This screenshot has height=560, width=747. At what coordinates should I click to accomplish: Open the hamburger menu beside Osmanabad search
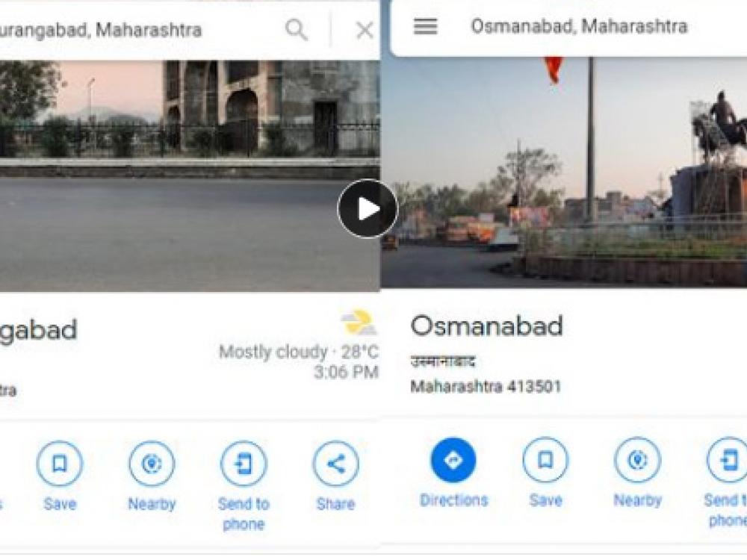(426, 26)
